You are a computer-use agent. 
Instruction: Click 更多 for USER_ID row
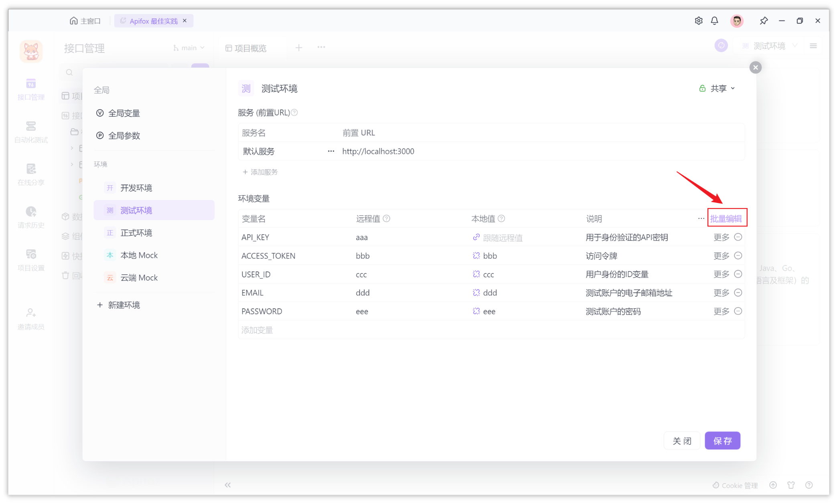click(x=721, y=274)
